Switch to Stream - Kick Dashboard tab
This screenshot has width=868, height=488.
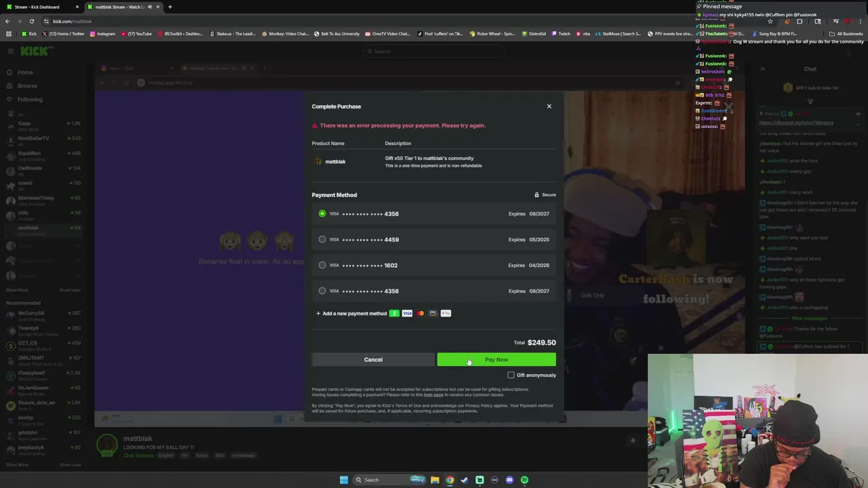41,7
